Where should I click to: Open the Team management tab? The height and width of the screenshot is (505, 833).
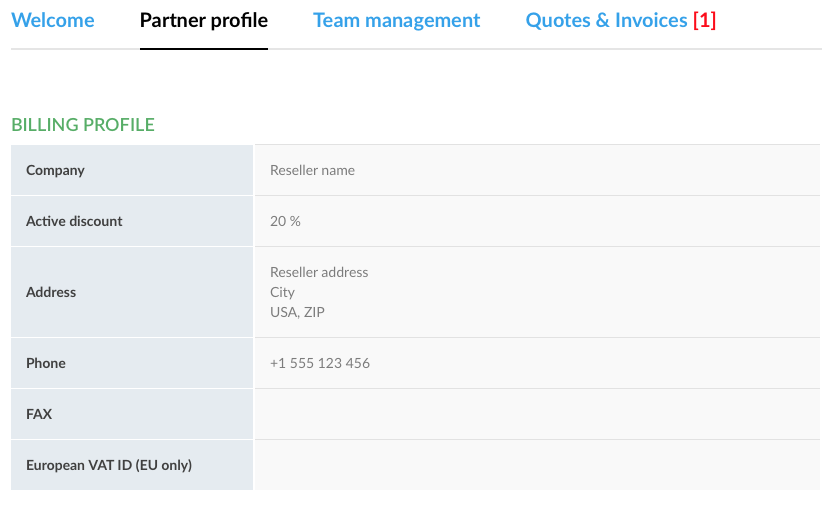(396, 20)
